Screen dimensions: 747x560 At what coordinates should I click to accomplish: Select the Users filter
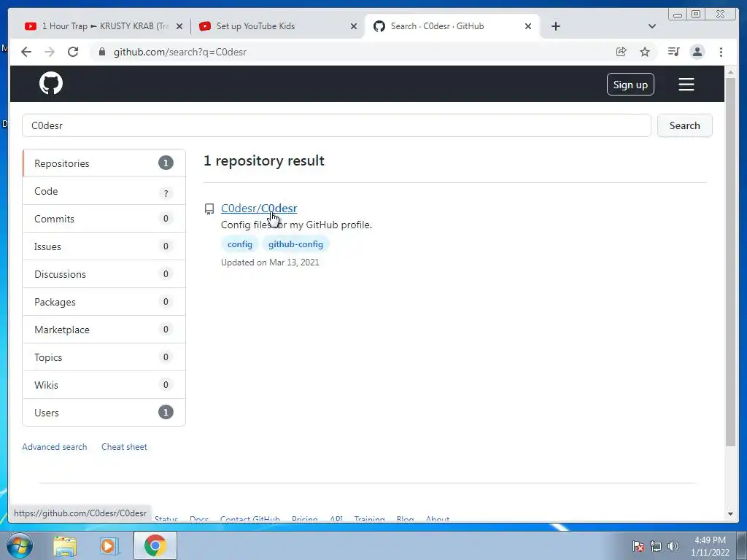click(104, 413)
